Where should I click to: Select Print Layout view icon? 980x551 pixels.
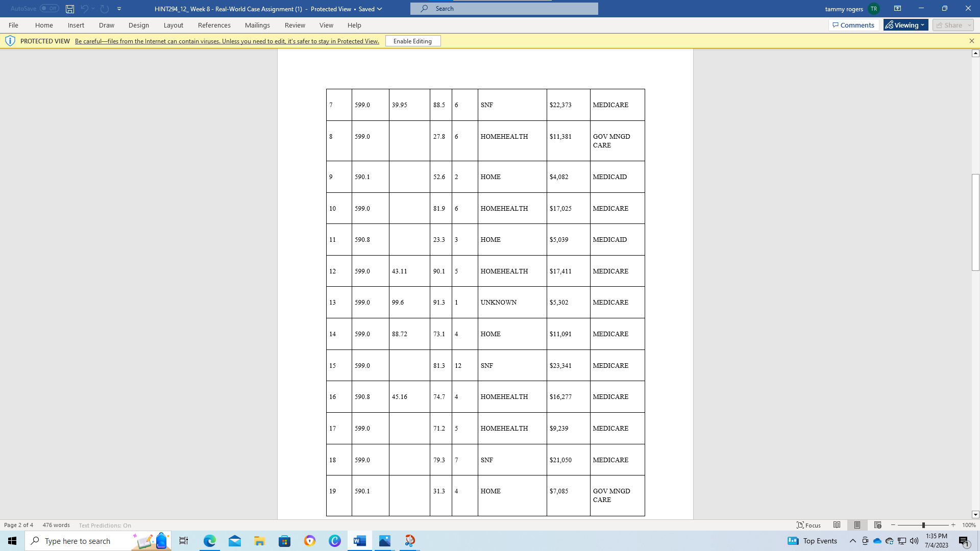pyautogui.click(x=857, y=525)
